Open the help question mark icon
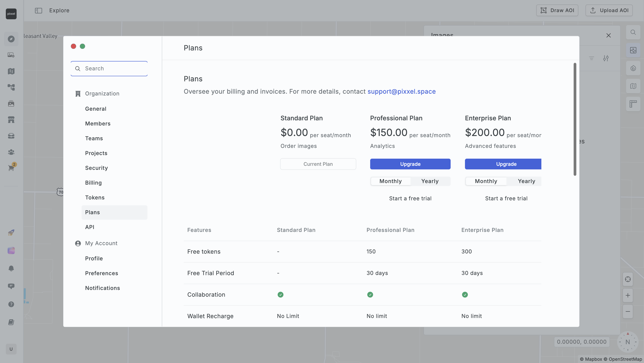Viewport: 644px width, 363px height. [11, 304]
